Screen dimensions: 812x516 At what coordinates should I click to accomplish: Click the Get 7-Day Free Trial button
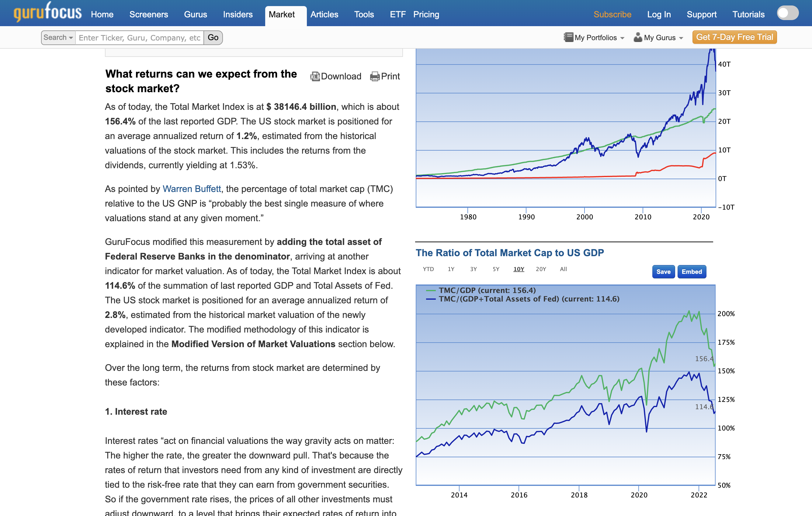(x=734, y=37)
